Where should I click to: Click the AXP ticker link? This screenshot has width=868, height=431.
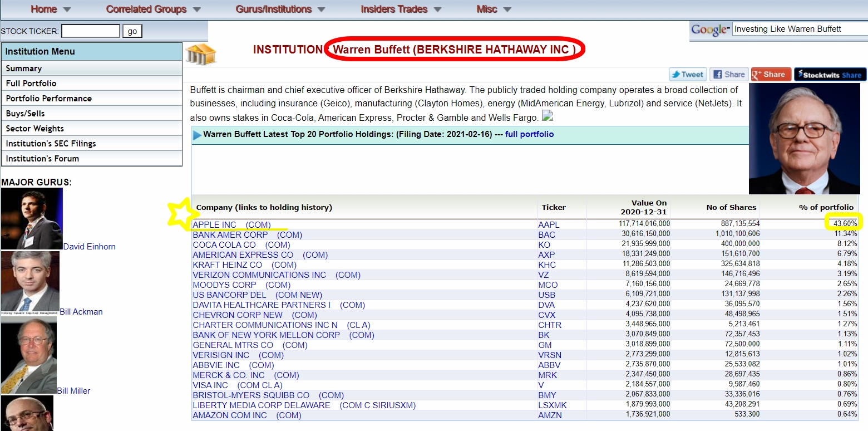pos(546,255)
